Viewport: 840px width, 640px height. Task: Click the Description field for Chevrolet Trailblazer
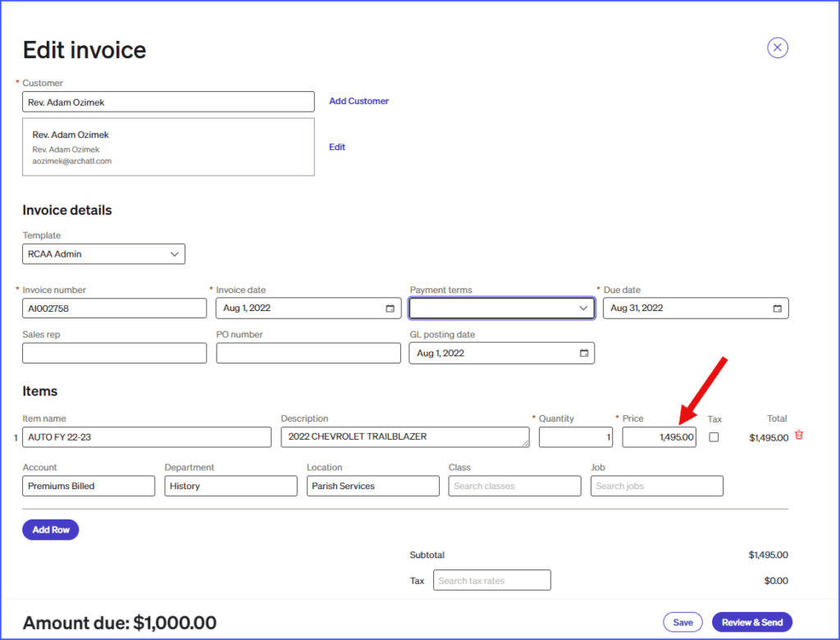click(x=404, y=437)
